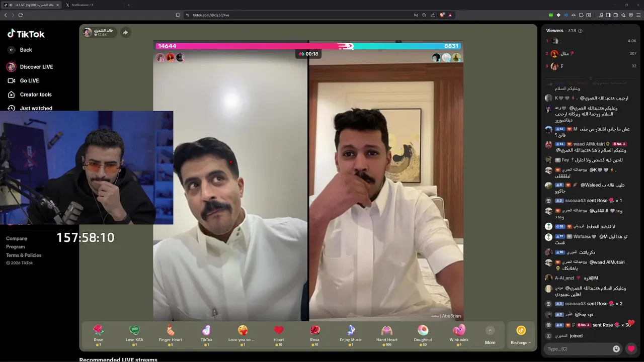The height and width of the screenshot is (362, 644).
Task: Mute the audio on TikTok tab
Action: tap(11, 5)
